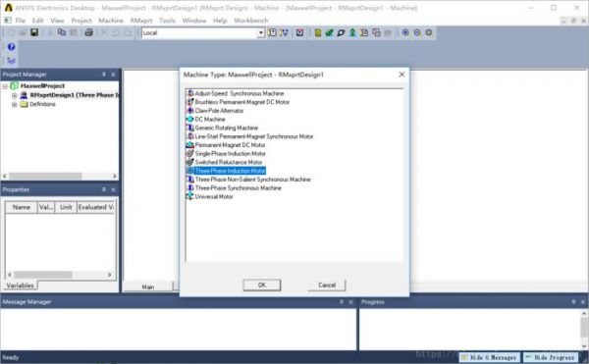The image size is (589, 364).
Task: Open the Help question mark icon
Action: pyautogui.click(x=11, y=47)
